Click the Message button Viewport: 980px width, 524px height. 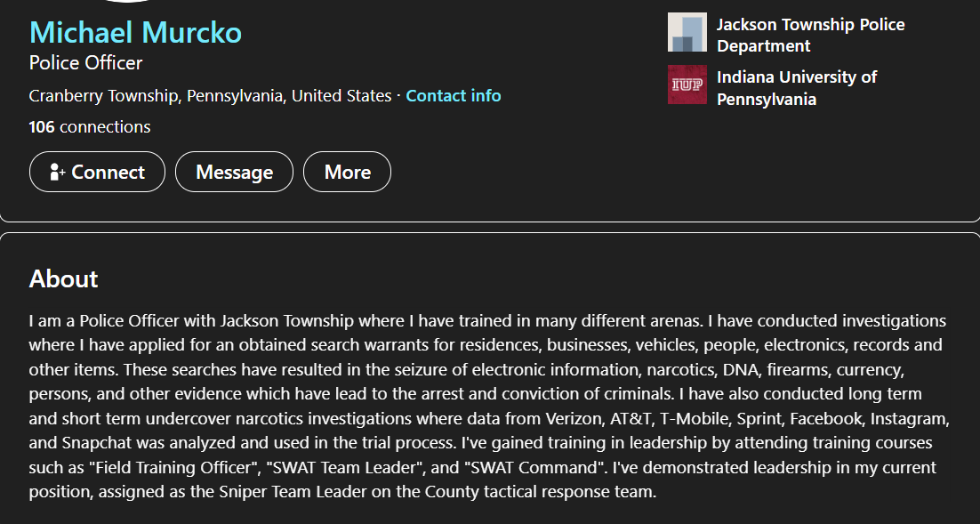point(234,172)
